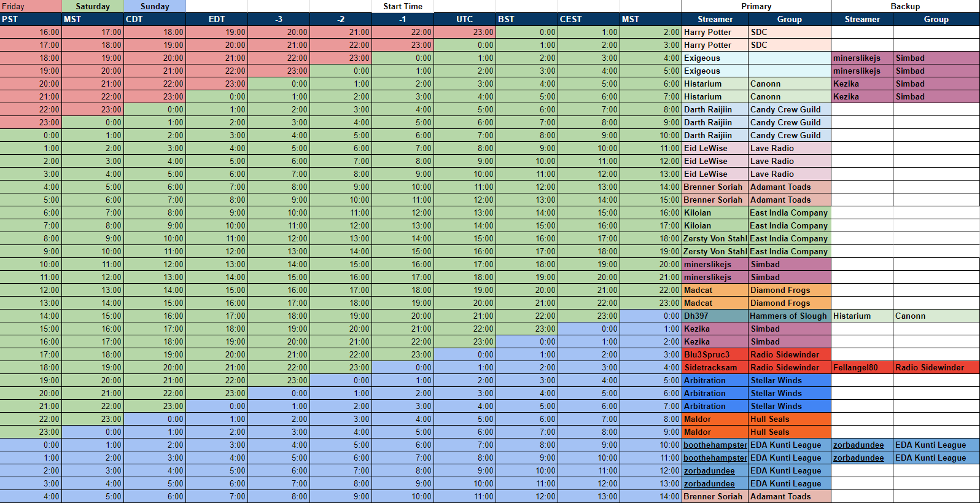Image resolution: width=980 pixels, height=503 pixels.
Task: Open the primary zorbadundee link in the 13:00 row
Action: [x=709, y=483]
